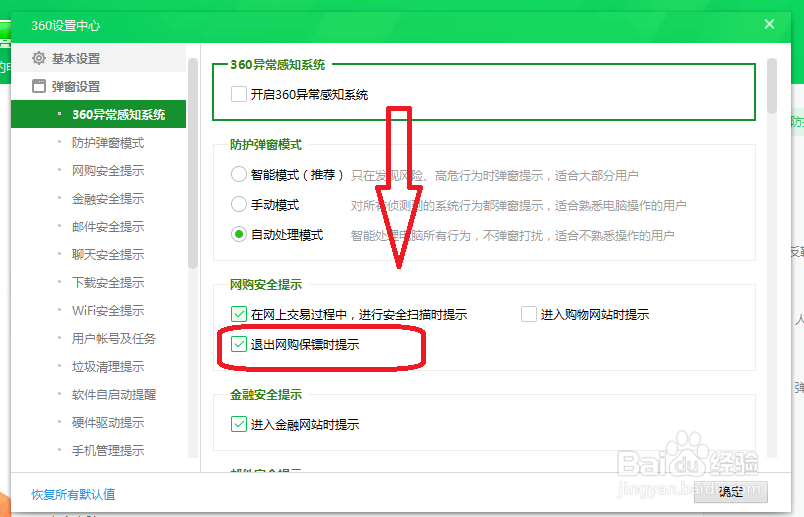Screen dimensions: 804x517
Task: Select 智能模式（推荐）radio option
Action: coord(239,175)
